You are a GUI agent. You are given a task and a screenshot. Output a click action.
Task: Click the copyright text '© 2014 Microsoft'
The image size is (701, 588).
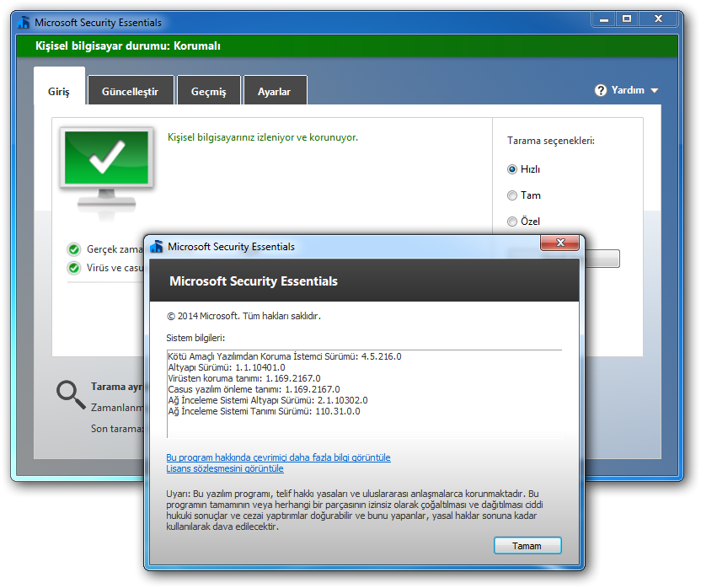tap(243, 316)
